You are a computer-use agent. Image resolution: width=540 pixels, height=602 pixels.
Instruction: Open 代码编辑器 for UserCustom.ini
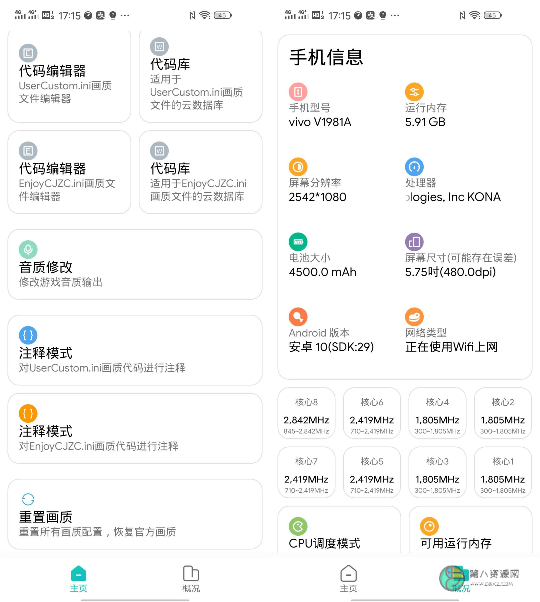(x=69, y=76)
